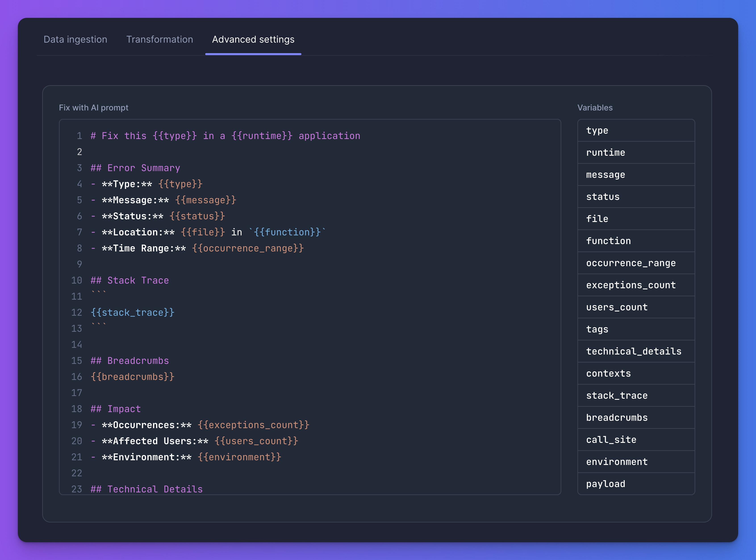Insert the function variable

(x=636, y=241)
